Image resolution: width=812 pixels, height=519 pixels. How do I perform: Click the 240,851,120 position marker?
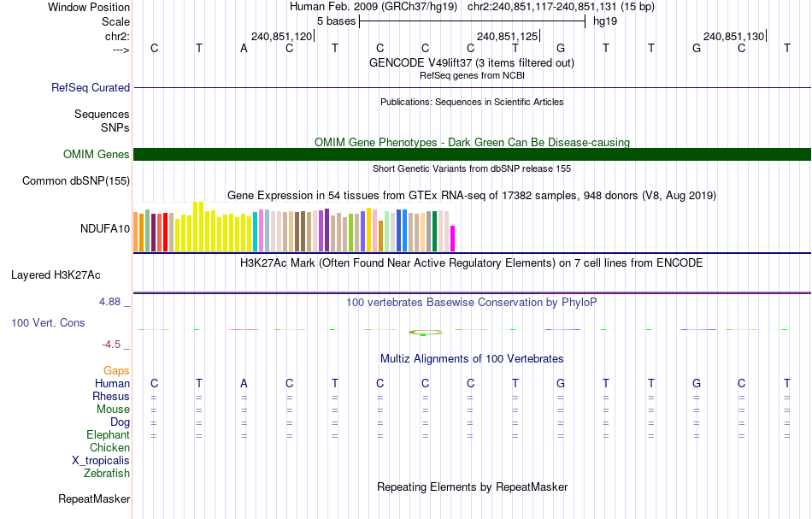click(282, 36)
